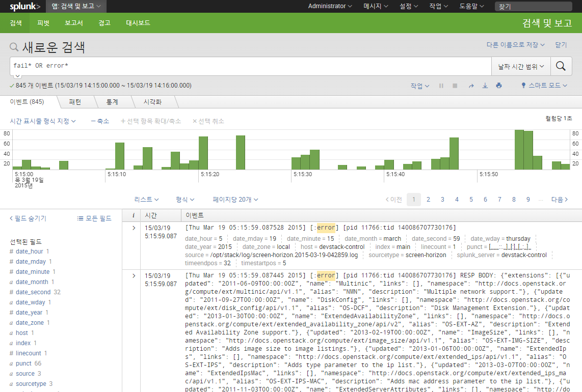Go to results page 2
The height and width of the screenshot is (392, 582).
428,200
